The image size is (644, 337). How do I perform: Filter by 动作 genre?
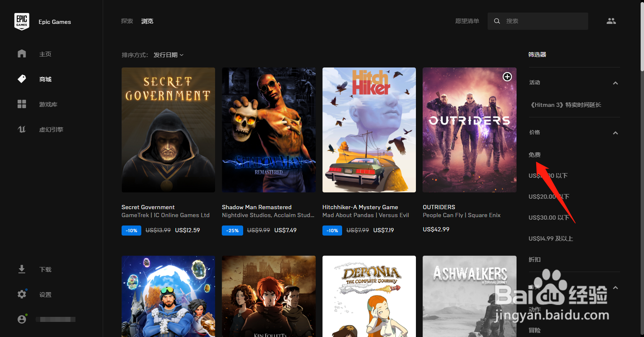(535, 309)
